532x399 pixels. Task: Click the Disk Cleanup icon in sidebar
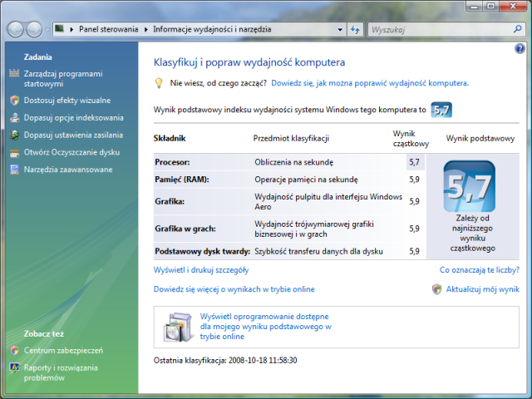click(14, 153)
